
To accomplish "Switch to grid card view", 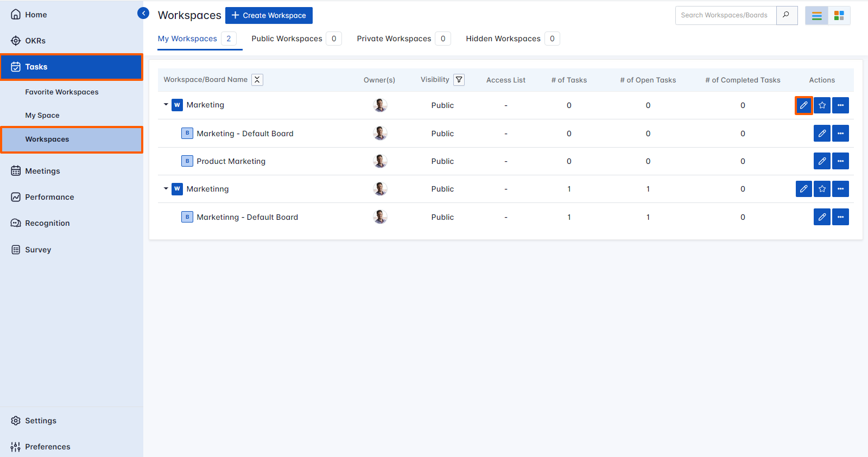I will (x=839, y=16).
